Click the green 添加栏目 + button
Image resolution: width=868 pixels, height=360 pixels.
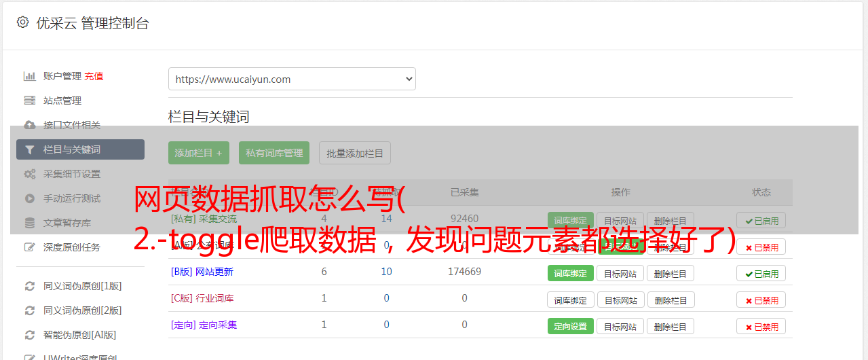click(x=199, y=153)
